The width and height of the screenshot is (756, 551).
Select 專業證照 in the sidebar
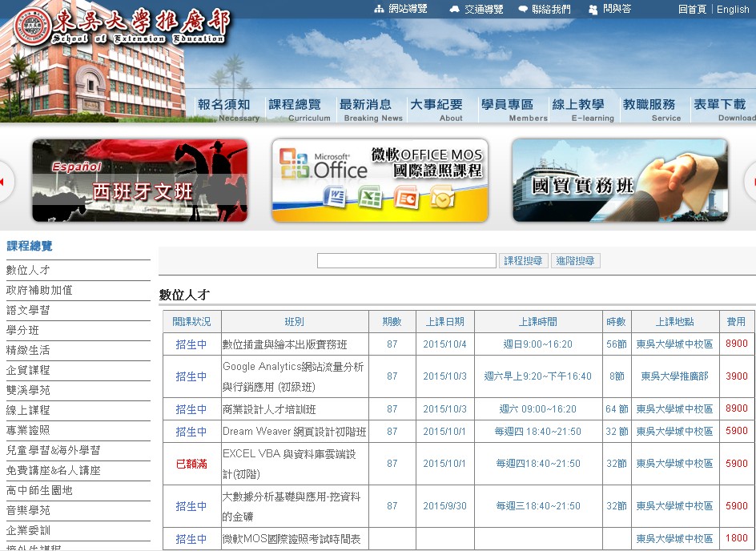28,431
